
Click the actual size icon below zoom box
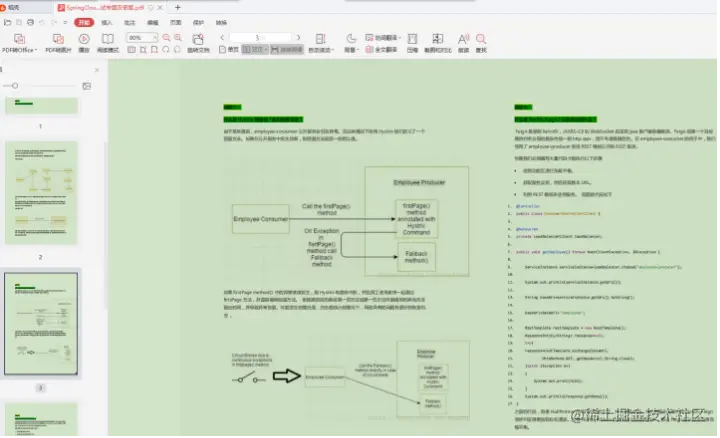131,50
